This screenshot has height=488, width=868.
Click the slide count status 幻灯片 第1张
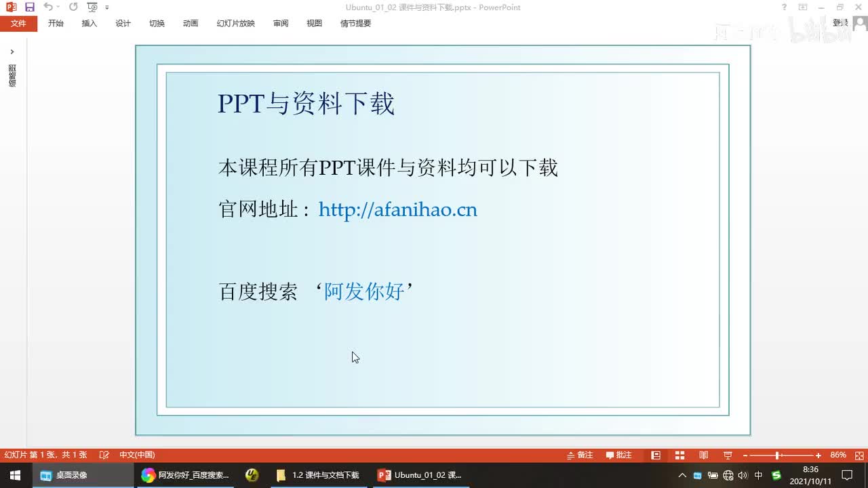coord(46,455)
